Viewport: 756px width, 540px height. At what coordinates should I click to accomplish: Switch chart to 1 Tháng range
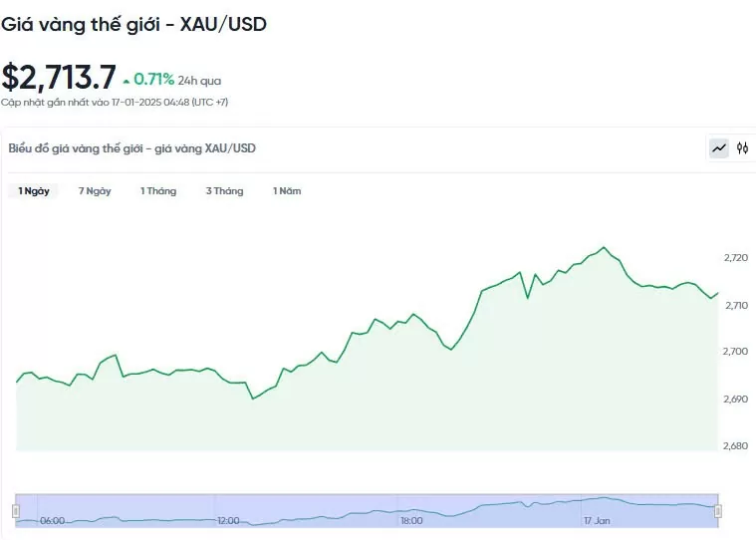pos(158,190)
